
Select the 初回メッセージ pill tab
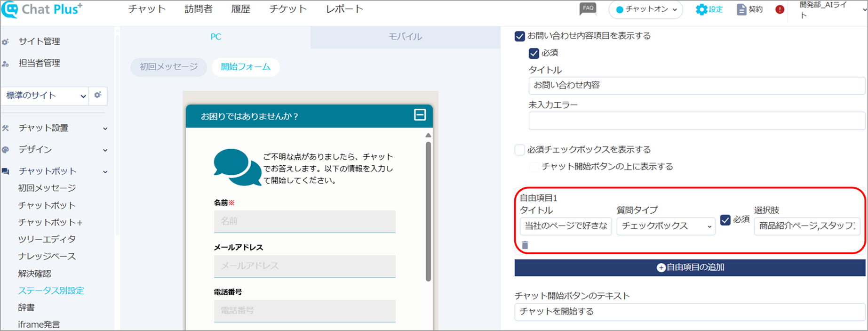[x=168, y=67]
